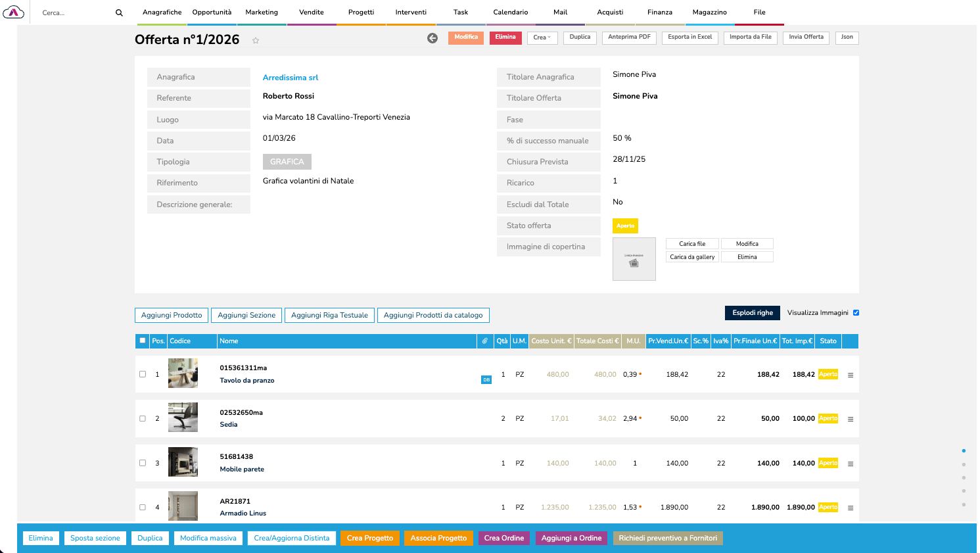Open row menu for Tavolo da pranzo
This screenshot has width=980, height=553.
[851, 375]
